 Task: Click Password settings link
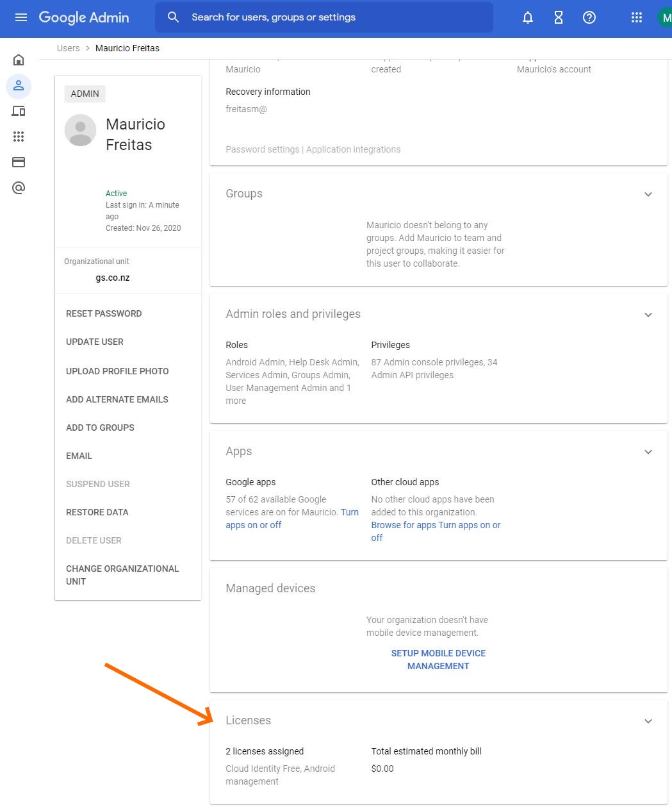[263, 149]
